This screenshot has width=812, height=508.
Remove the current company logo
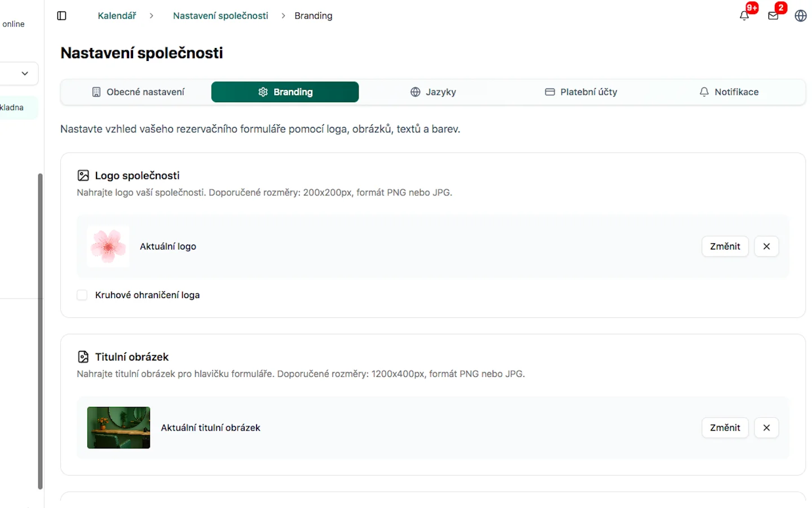[x=766, y=246]
